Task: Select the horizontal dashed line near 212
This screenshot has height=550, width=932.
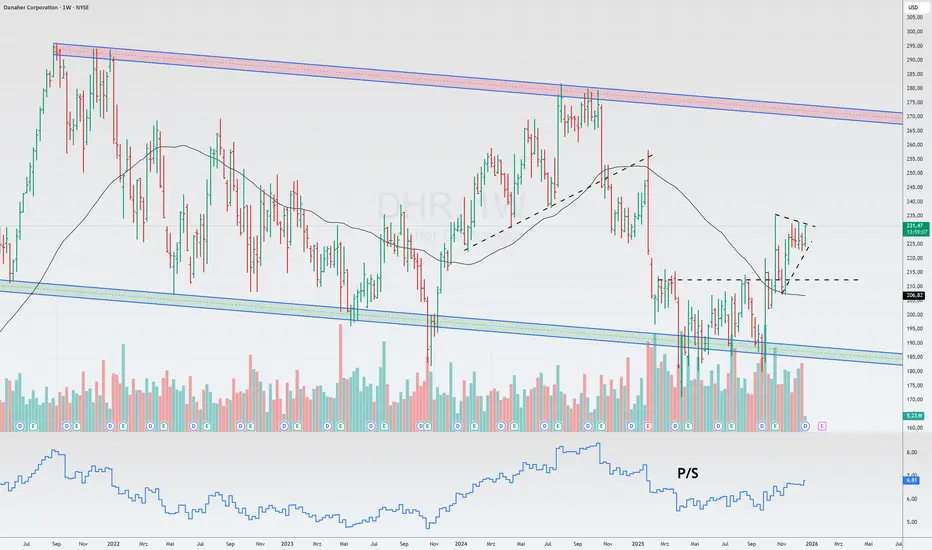Action: (758, 279)
